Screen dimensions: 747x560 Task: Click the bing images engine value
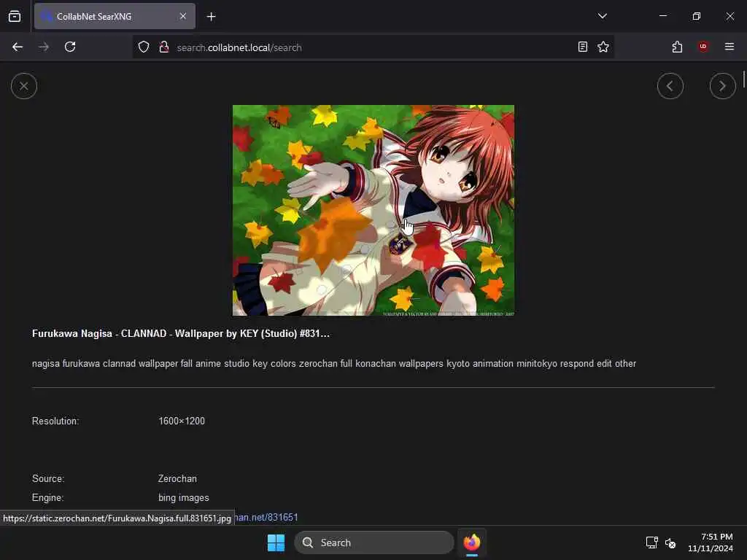[183, 498]
